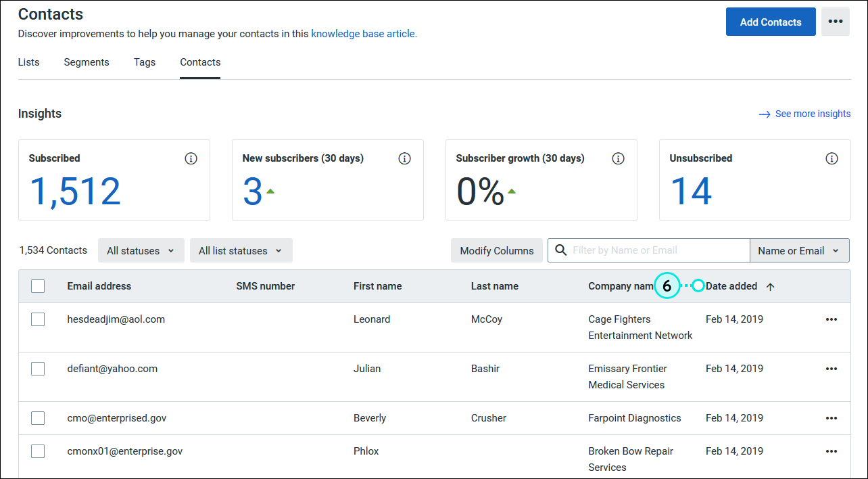
Task: Open row actions for cmonx01@enterprise.gov
Action: (x=831, y=451)
